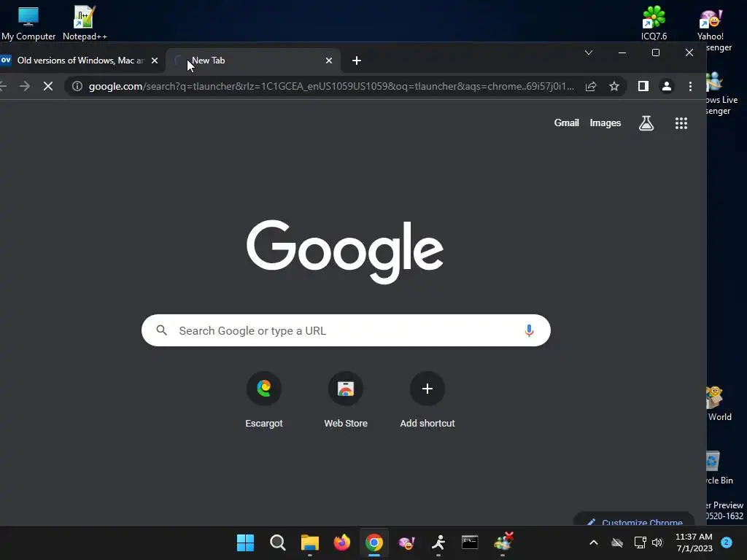Click Customize Chrome button
747x560 pixels.
click(x=634, y=520)
